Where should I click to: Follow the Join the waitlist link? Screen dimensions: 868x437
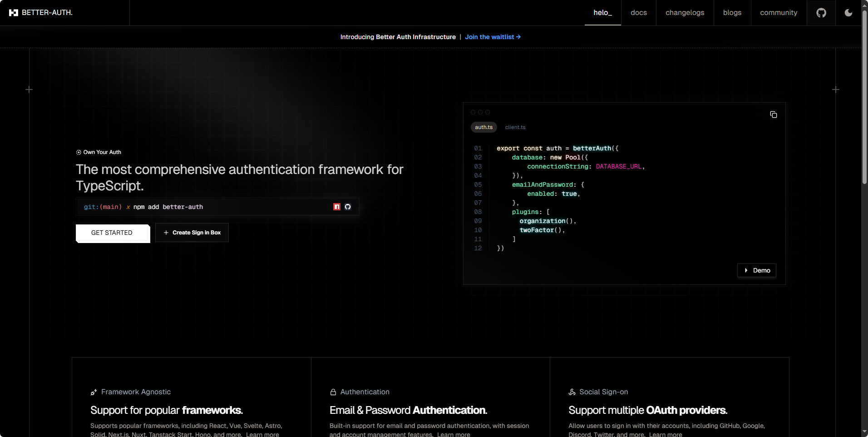pyautogui.click(x=493, y=37)
